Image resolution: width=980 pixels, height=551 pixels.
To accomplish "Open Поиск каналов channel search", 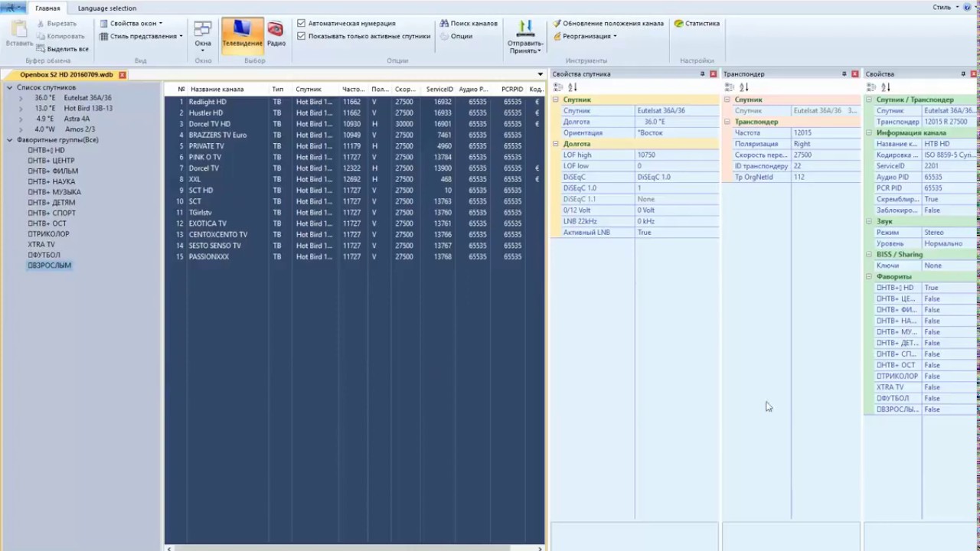I will pos(469,24).
